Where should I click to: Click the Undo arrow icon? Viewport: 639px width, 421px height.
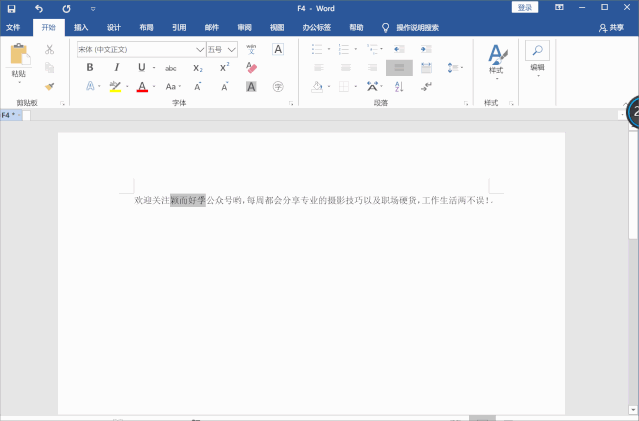(x=39, y=8)
